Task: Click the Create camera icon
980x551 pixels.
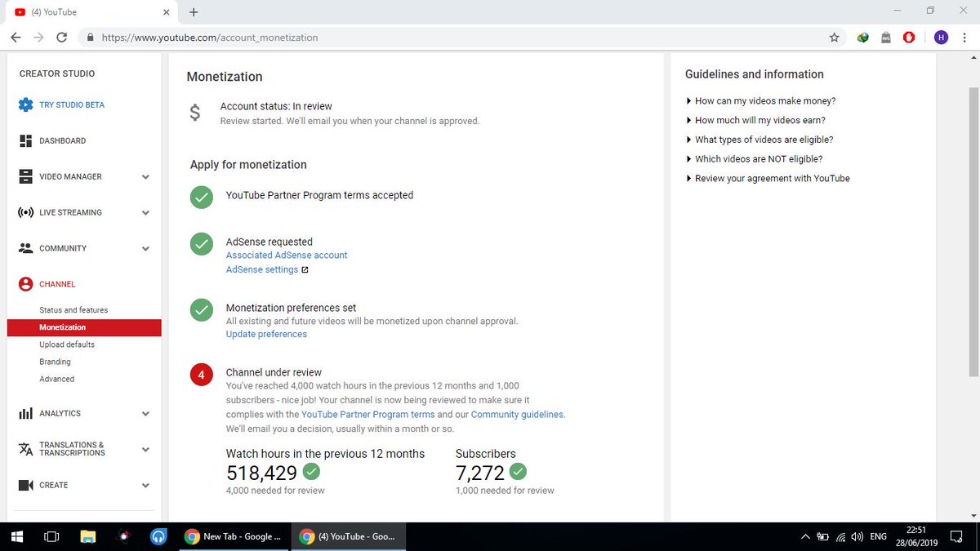Action: (x=25, y=485)
